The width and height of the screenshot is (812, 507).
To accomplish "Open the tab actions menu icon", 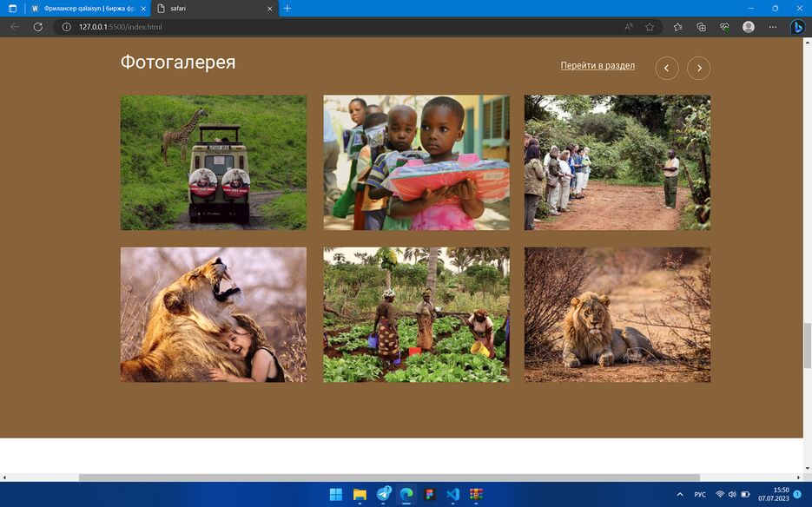I will 12,9.
